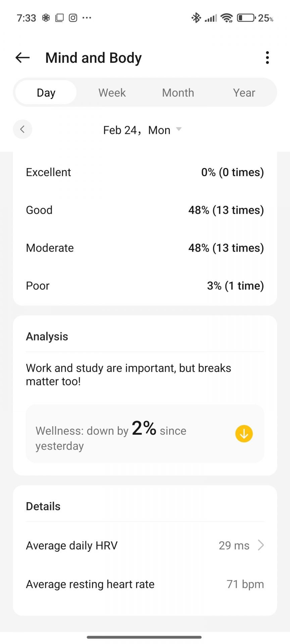Tap the Bluetooth status bar icon

click(196, 18)
